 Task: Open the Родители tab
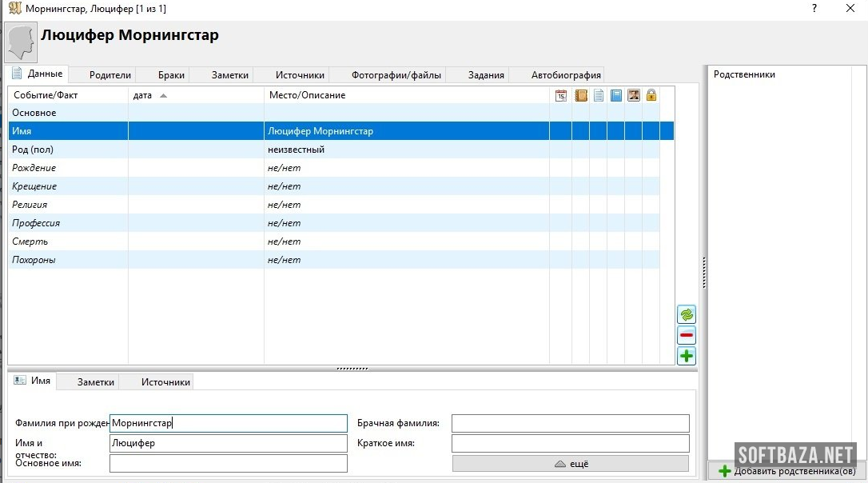[x=109, y=75]
